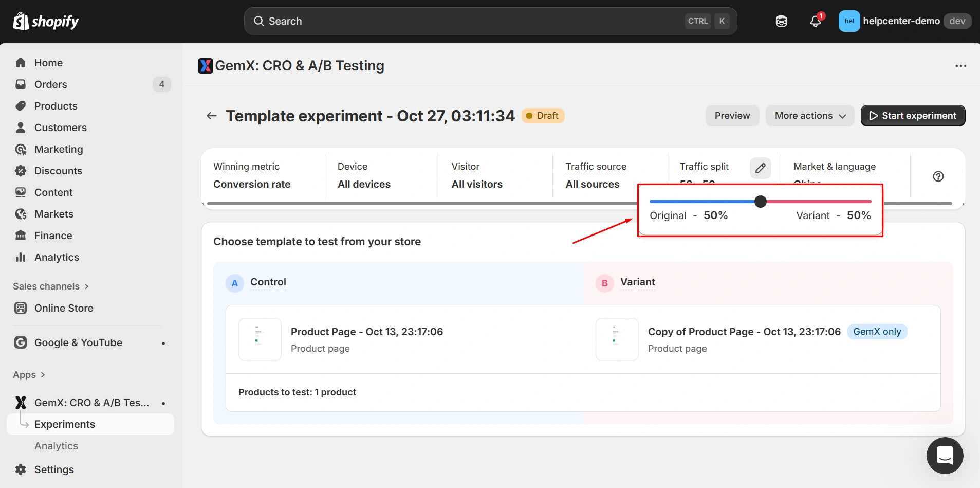Open Orders in the sidebar
The height and width of the screenshot is (488, 980).
pos(50,84)
